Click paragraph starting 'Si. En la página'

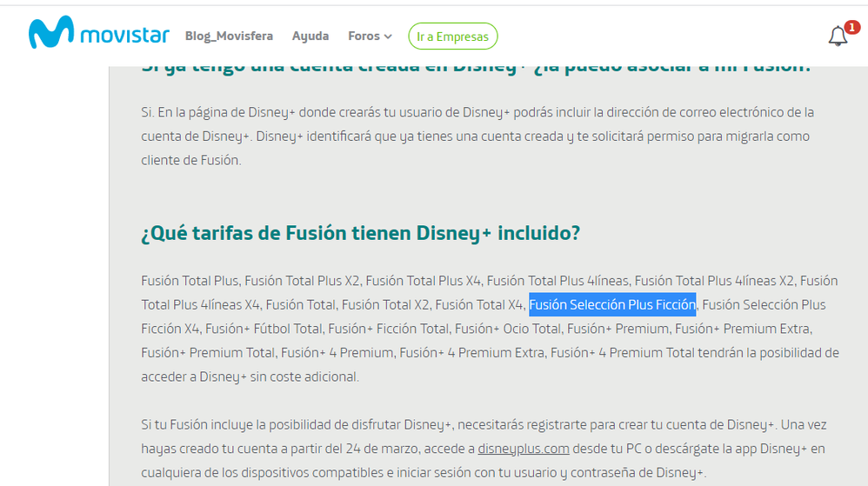(478, 136)
